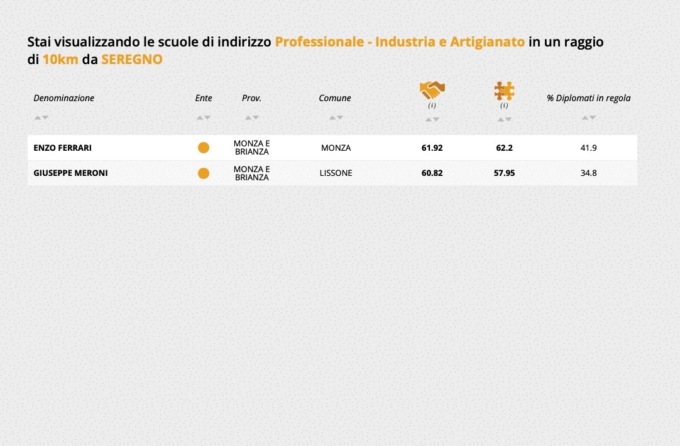Sort table by Denominazione arrows
The image size is (680, 446).
[x=42, y=118]
